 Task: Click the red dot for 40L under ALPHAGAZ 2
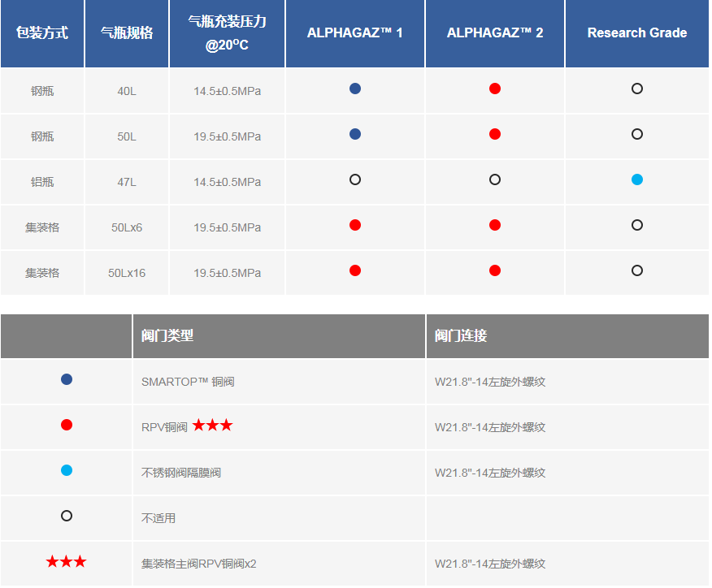coord(495,89)
